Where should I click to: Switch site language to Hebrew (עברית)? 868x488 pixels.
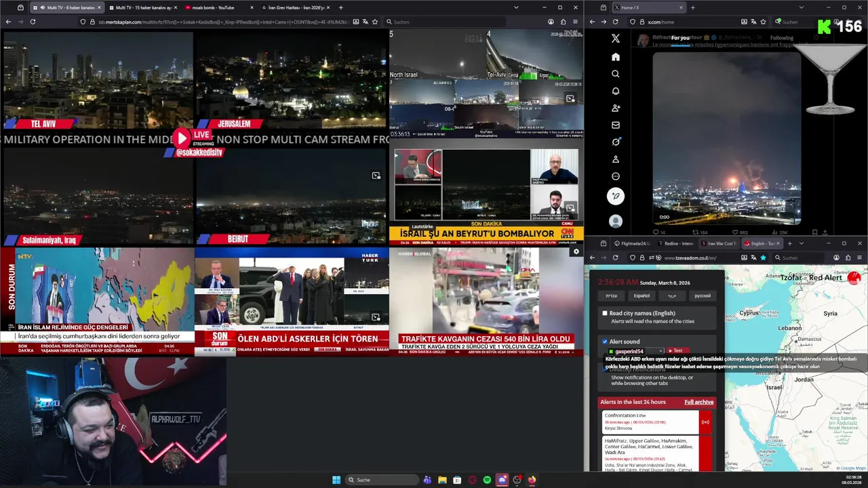(x=612, y=296)
